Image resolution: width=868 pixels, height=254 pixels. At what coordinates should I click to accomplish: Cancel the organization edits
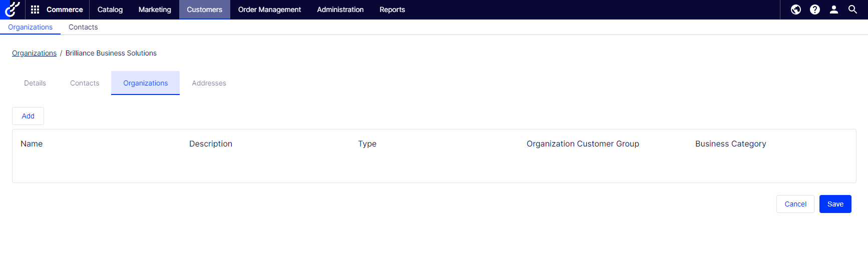(795, 204)
